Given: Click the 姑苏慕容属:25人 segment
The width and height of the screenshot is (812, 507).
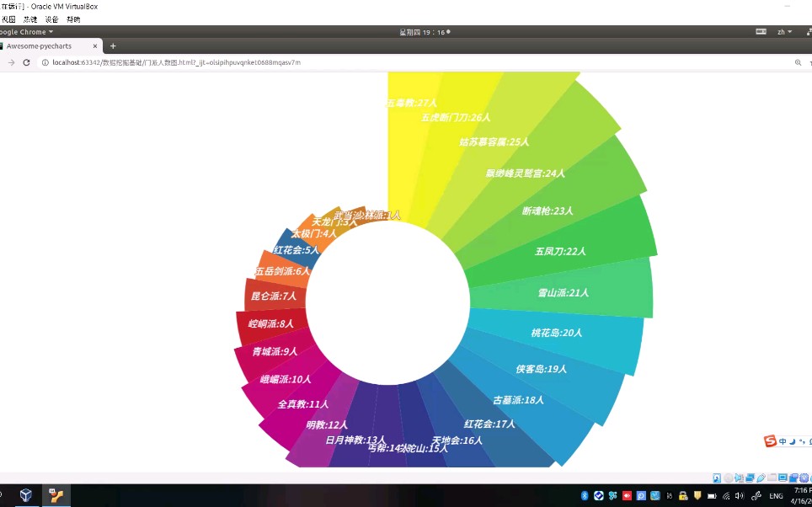Looking at the screenshot, I should click(494, 141).
